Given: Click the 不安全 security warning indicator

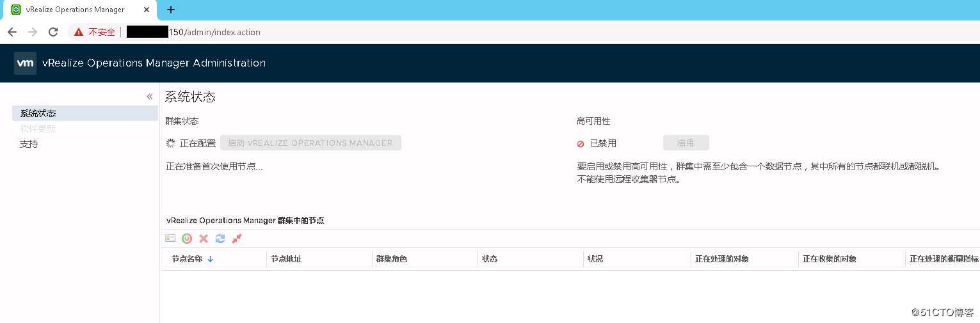Looking at the screenshot, I should (x=95, y=32).
